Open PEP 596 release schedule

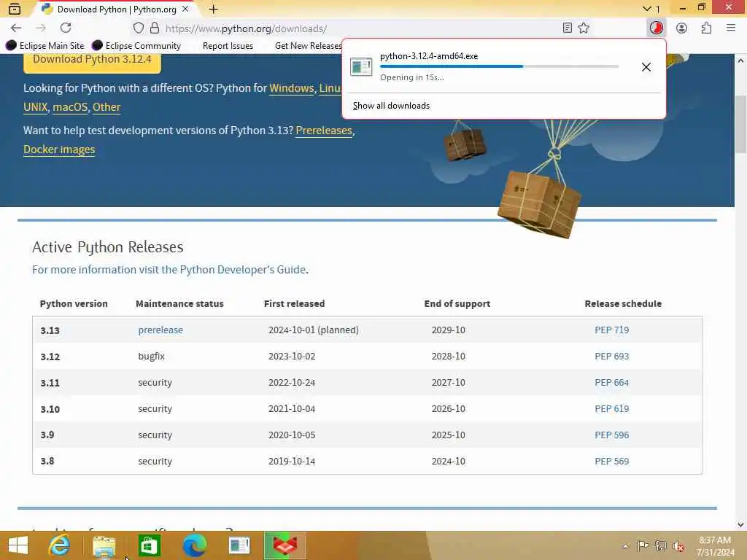pyautogui.click(x=612, y=435)
